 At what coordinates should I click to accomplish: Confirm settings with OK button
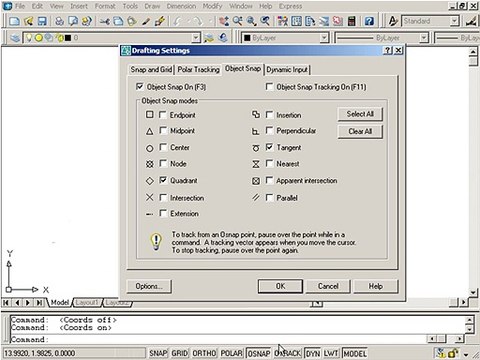coord(280,286)
